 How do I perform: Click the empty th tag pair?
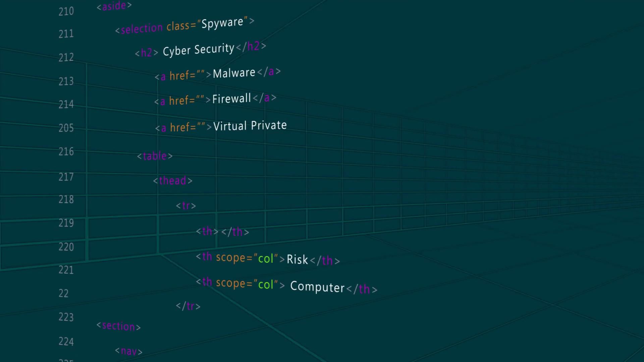[222, 231]
